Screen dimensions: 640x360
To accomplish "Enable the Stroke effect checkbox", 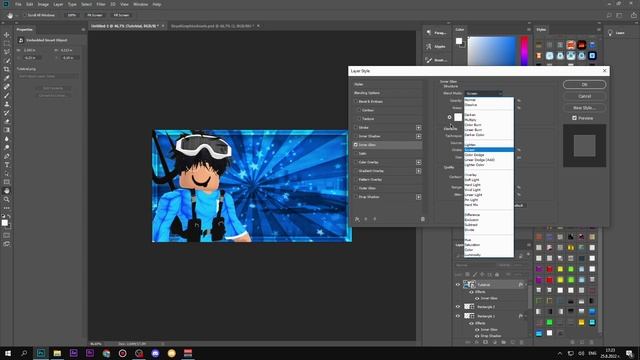I will tap(356, 128).
